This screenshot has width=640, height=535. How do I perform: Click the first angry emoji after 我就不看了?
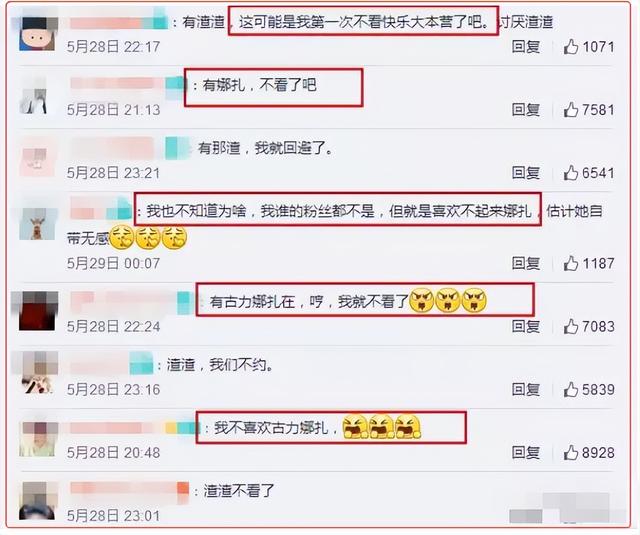422,301
